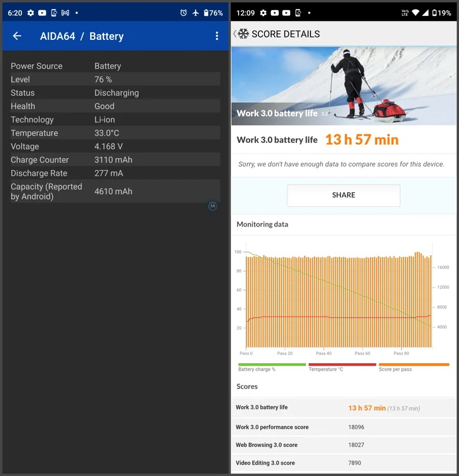Tap the back chevron left of SCORE DETAILS
The width and height of the screenshot is (459, 476).
click(234, 34)
